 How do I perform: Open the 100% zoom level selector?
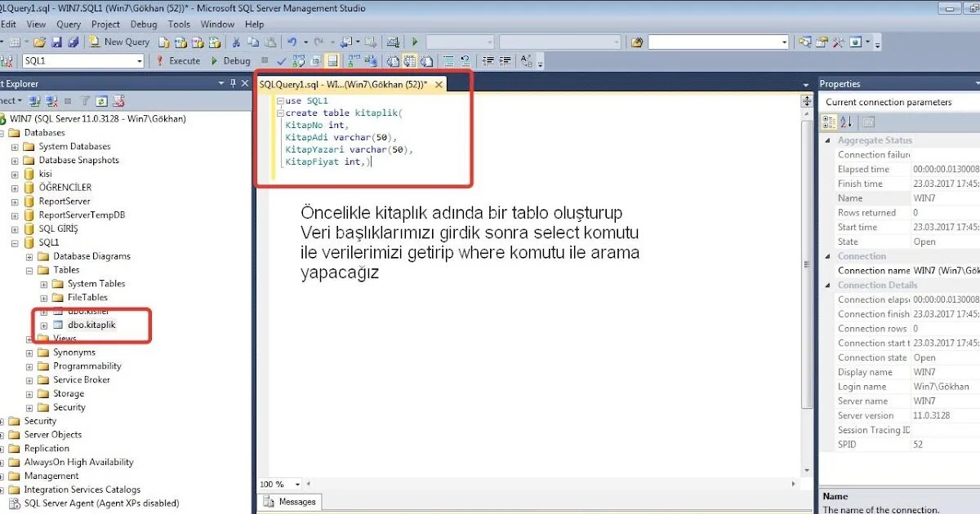[296, 484]
